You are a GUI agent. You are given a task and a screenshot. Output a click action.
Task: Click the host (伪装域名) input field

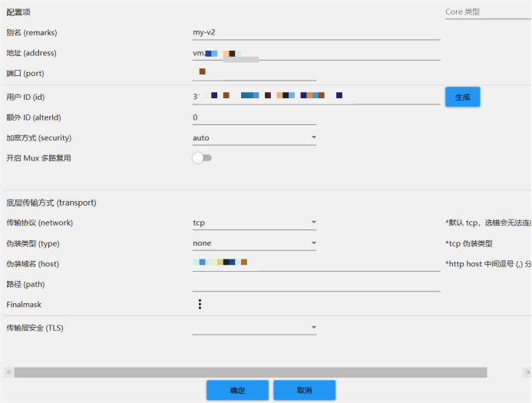(316, 264)
